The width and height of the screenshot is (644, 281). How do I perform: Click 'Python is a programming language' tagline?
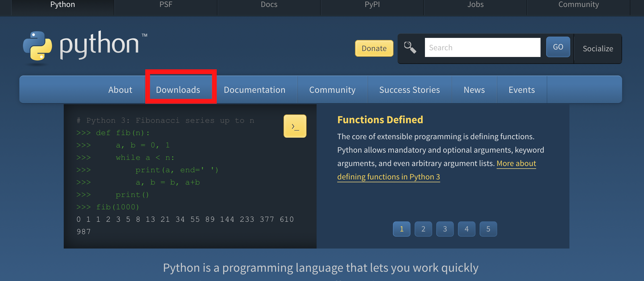tap(321, 268)
